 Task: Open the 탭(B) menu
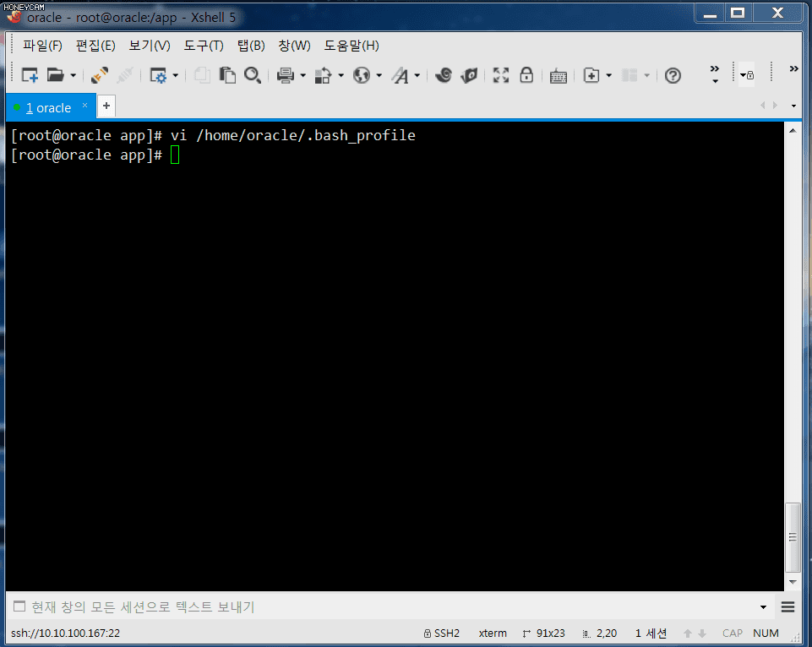tap(251, 46)
